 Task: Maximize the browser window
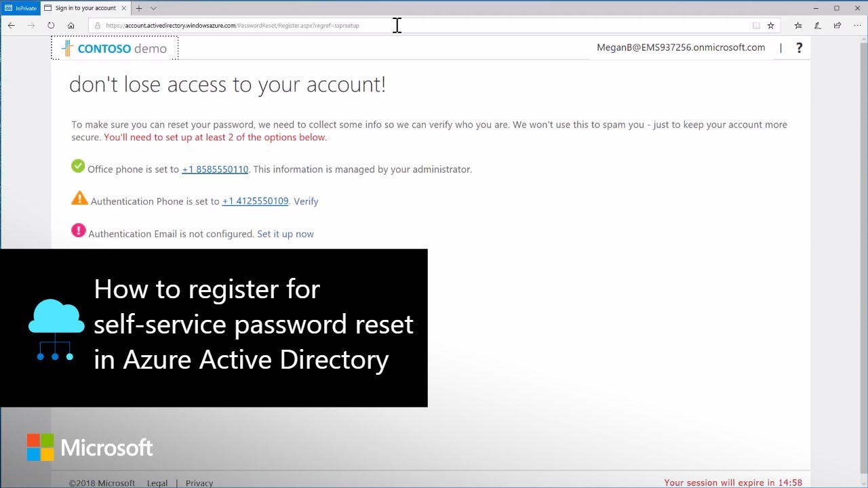837,8
